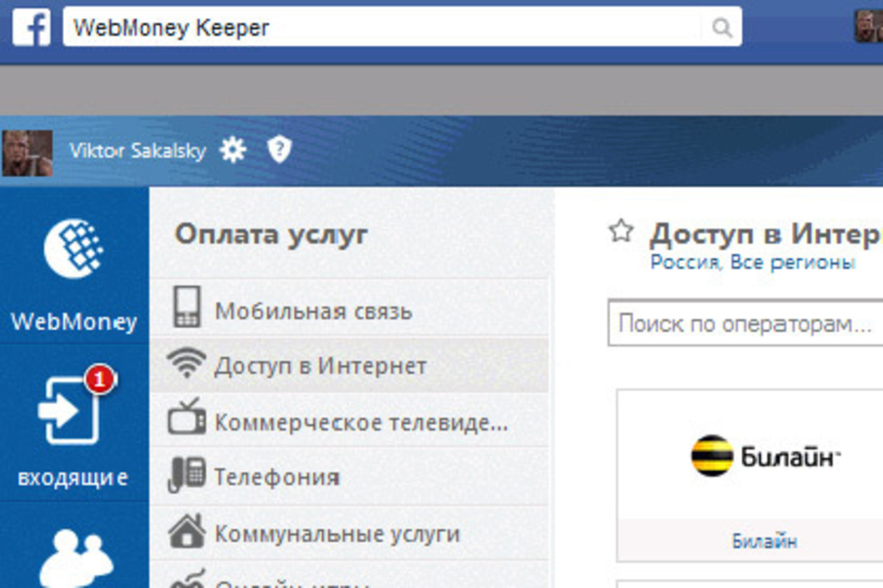Click the mobile phone icon
The image size is (883, 588).
pos(187,307)
